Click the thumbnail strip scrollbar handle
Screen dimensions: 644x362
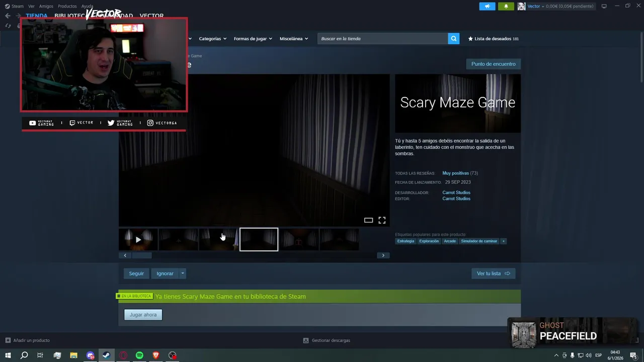(141, 255)
